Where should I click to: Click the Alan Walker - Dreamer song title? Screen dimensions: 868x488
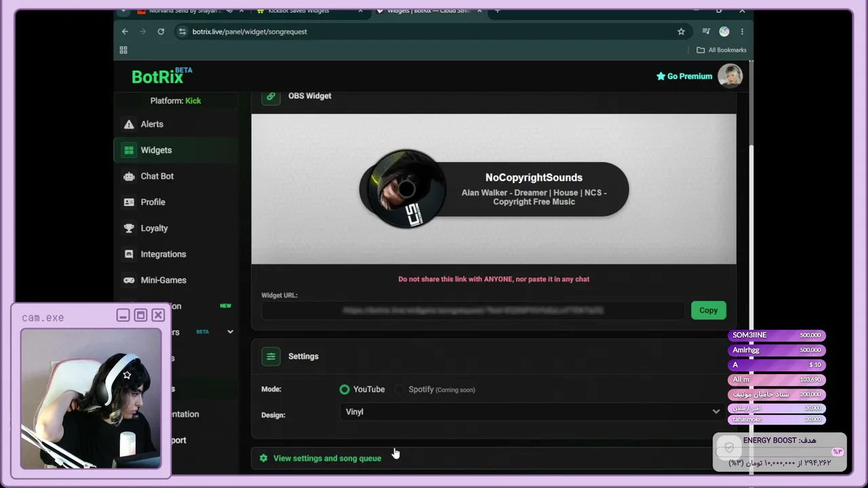coord(534,197)
